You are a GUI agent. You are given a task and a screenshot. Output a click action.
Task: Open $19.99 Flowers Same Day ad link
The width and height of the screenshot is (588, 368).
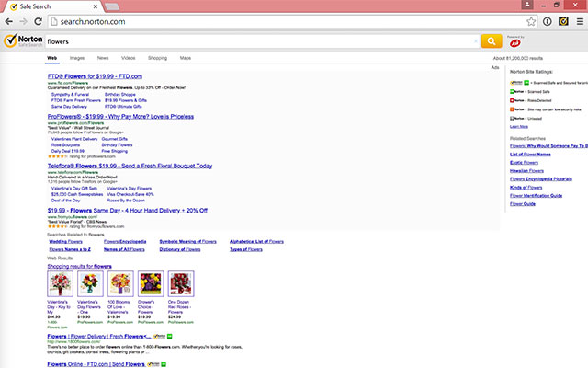coord(128,211)
